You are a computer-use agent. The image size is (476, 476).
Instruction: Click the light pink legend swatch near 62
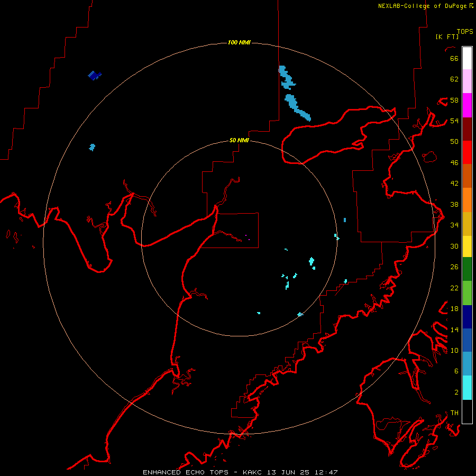[467, 81]
